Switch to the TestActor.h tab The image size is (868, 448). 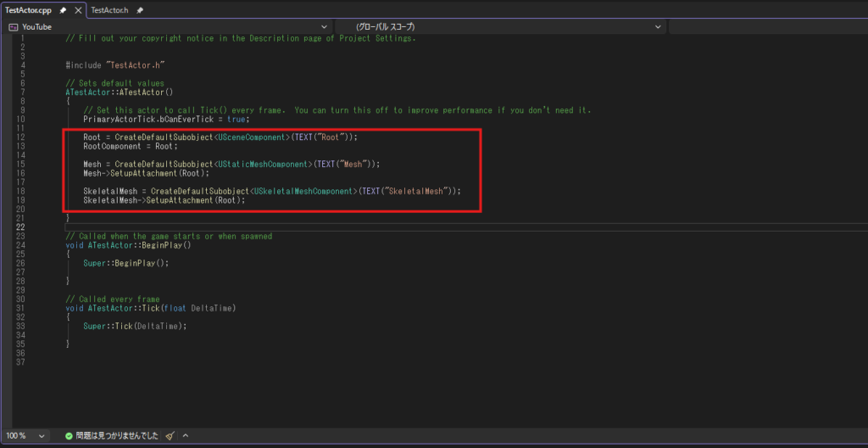coord(109,10)
